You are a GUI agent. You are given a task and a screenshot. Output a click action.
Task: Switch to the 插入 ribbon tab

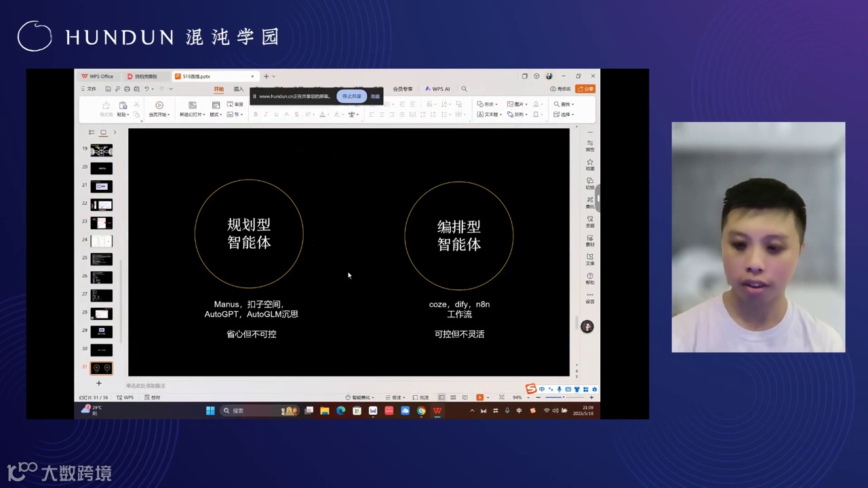239,89
